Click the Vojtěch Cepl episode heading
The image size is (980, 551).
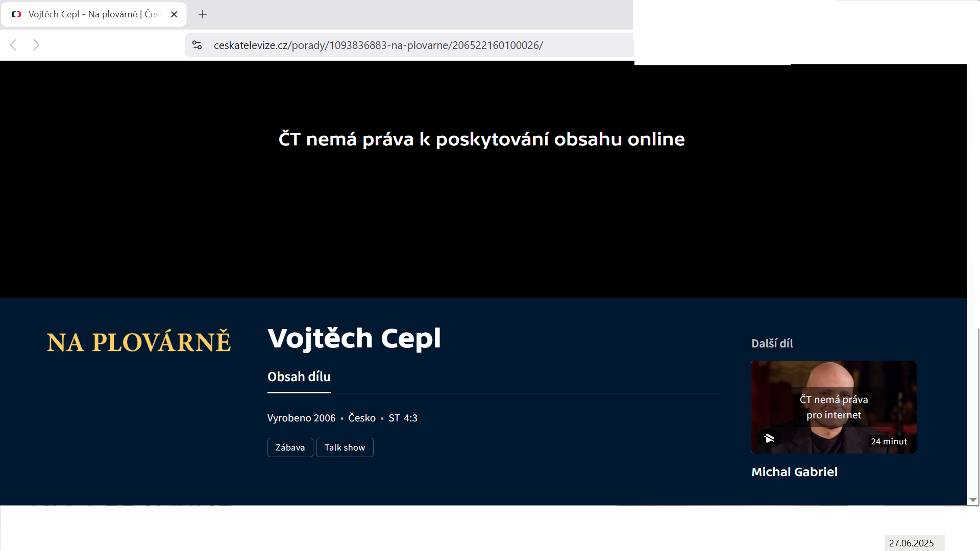coord(354,338)
